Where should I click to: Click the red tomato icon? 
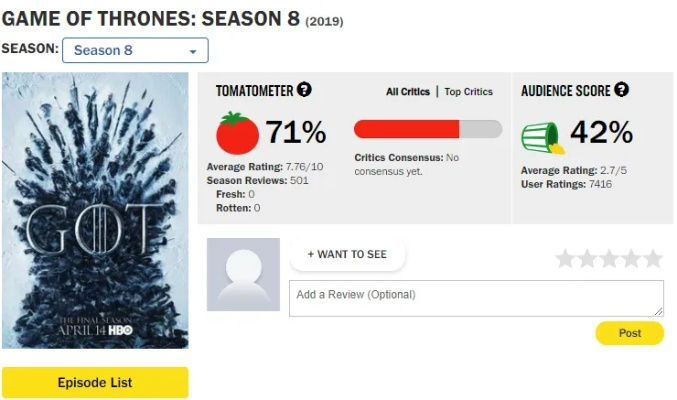click(x=237, y=132)
